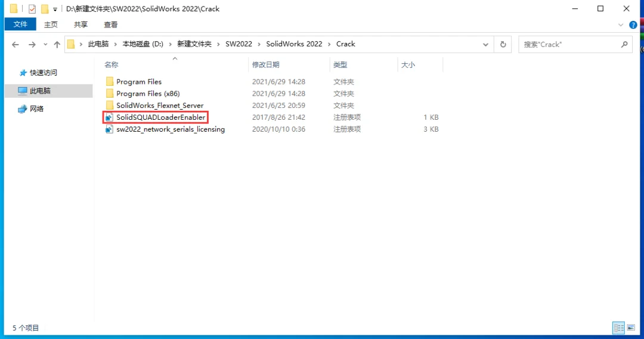644x339 pixels.
Task: Expand the chevron after 此电脑 breadcrumb
Action: 116,44
